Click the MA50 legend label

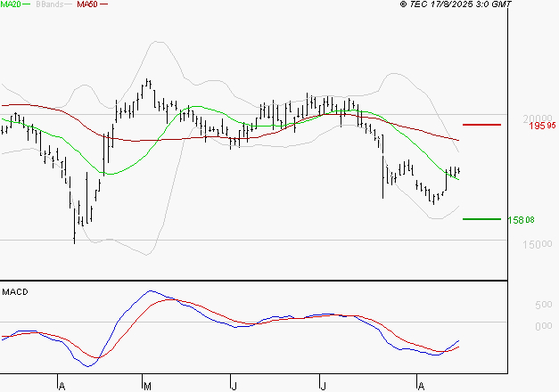pos(87,4)
